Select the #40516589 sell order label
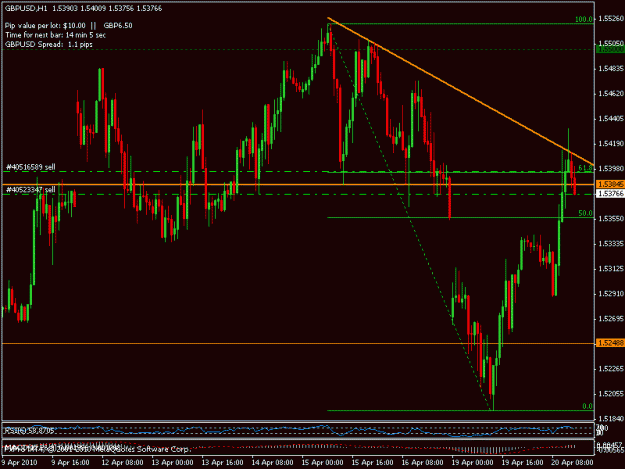Image resolution: width=625 pixels, height=469 pixels. [31, 167]
